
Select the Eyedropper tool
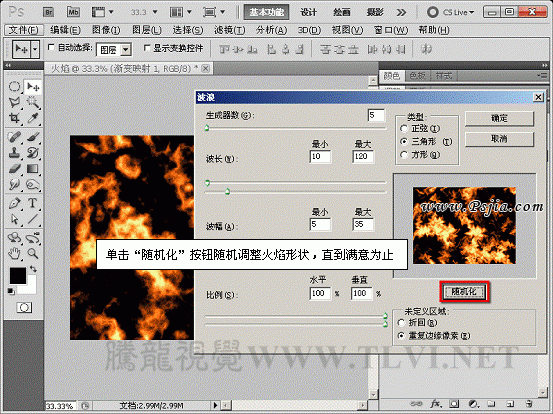[x=33, y=118]
